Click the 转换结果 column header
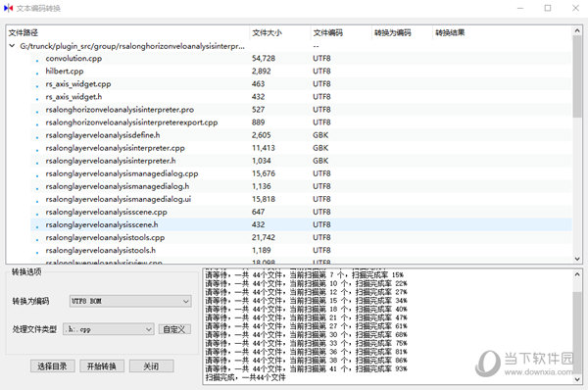 [450, 33]
